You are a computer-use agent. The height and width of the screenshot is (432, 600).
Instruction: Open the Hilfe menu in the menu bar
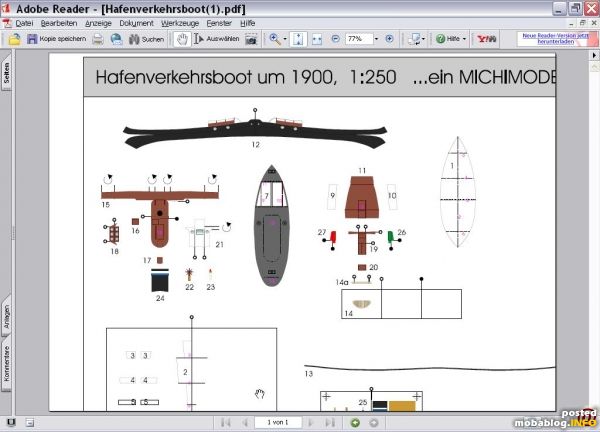(x=248, y=23)
